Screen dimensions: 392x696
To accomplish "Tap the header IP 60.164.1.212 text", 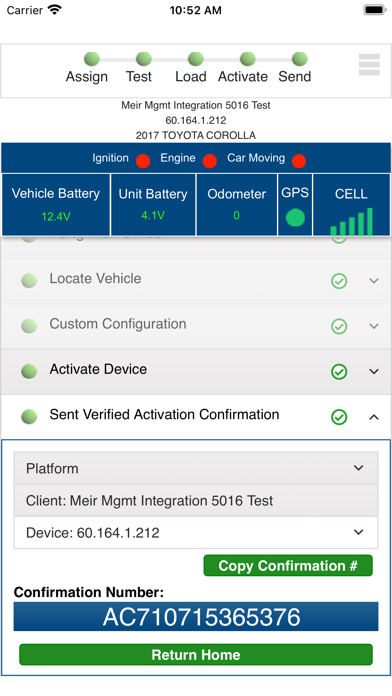I will click(x=196, y=120).
